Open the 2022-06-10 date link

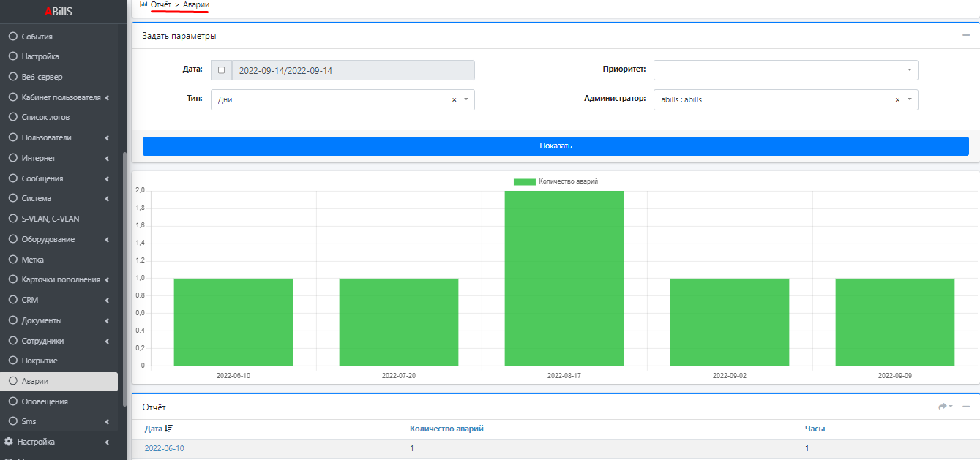tap(164, 448)
